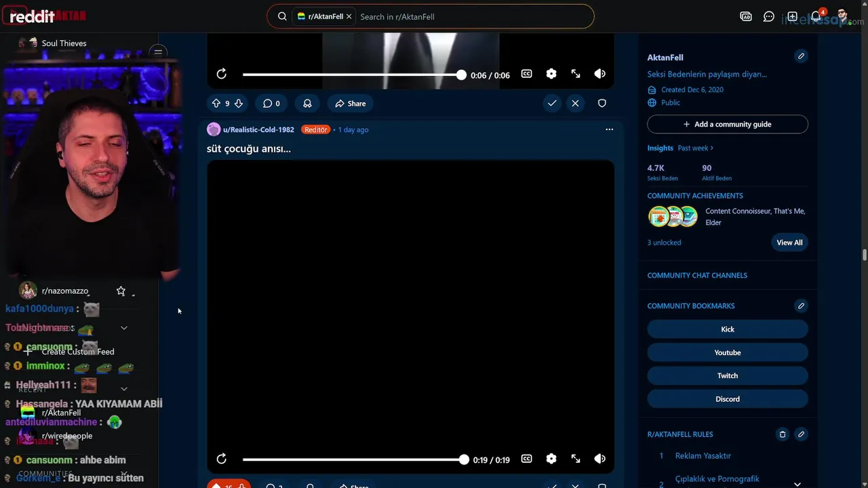Open settings gear on the 0:19 video
Screen dimensions: 868x488
click(x=551, y=459)
